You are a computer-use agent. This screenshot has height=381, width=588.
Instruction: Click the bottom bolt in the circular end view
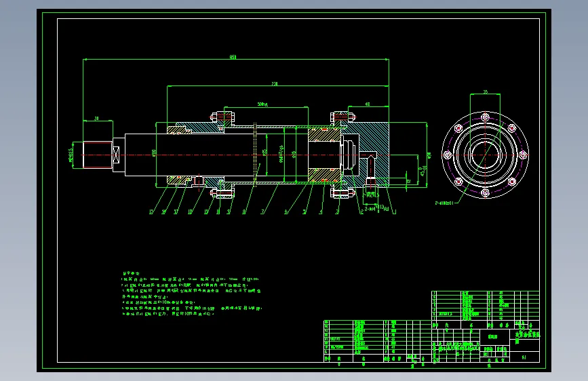[x=485, y=193]
